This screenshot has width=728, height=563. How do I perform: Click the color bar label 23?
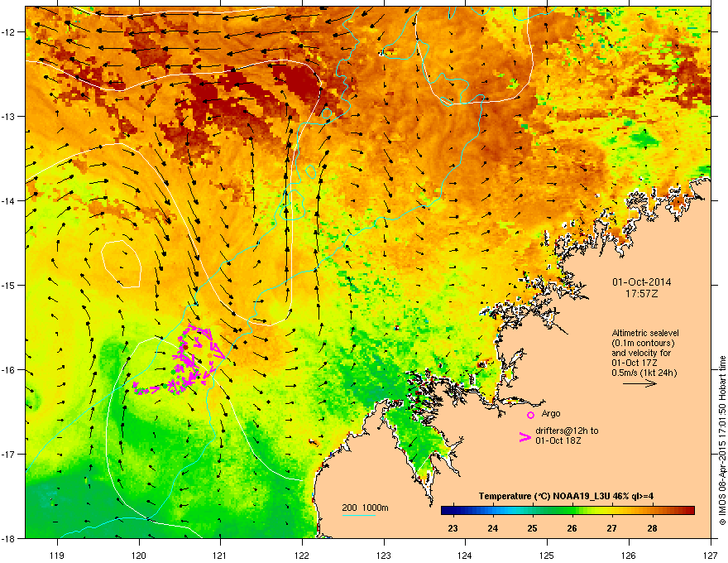(x=453, y=528)
